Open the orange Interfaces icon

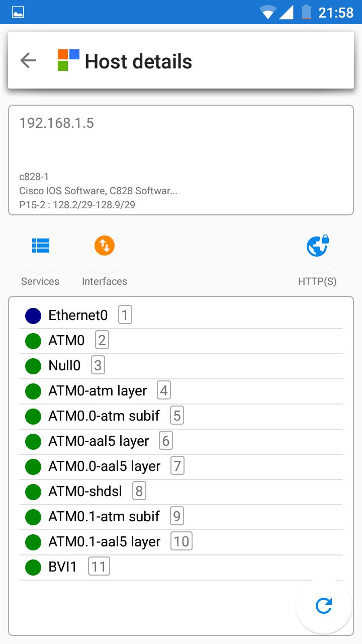105,246
